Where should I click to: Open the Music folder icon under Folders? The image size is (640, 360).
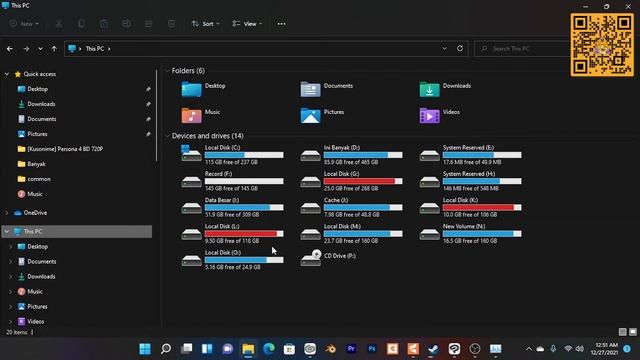click(191, 116)
